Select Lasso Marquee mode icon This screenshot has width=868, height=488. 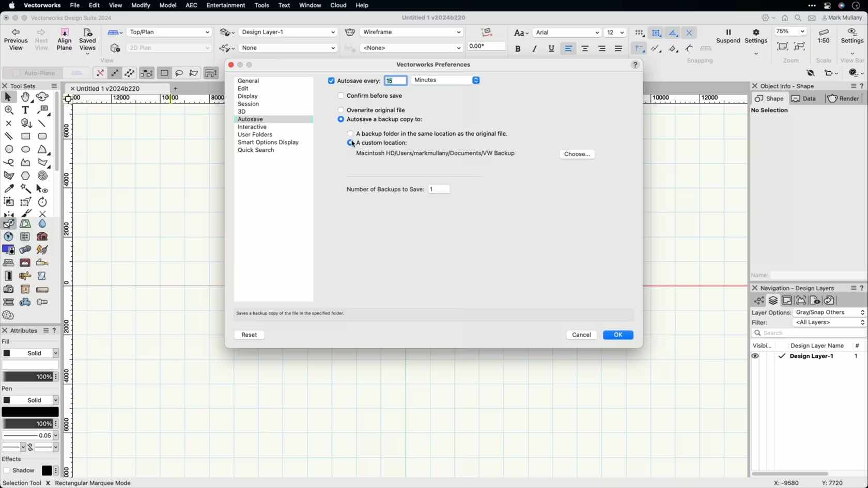179,73
